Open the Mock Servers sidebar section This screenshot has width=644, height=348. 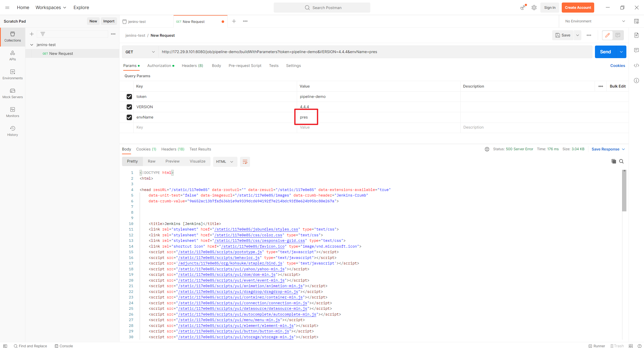pyautogui.click(x=13, y=93)
